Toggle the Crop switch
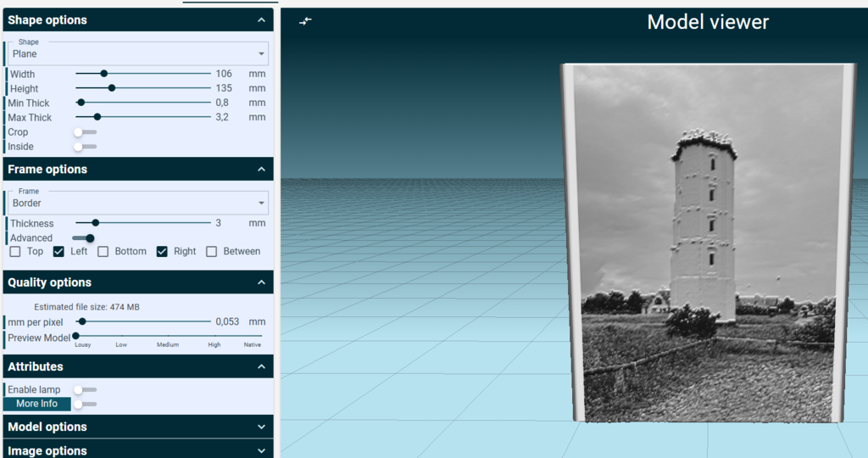868x458 pixels. coord(86,132)
